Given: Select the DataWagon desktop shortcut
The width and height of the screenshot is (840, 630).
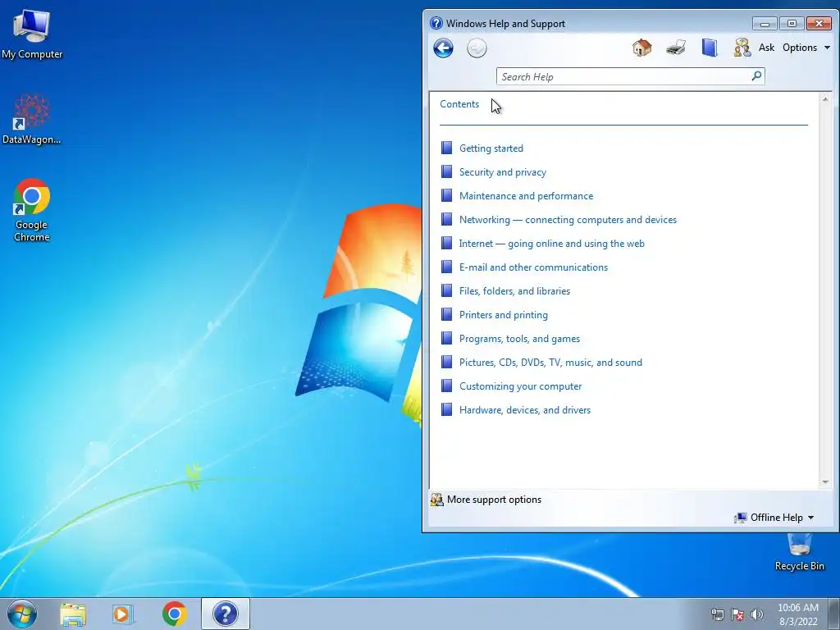Looking at the screenshot, I should [32, 119].
